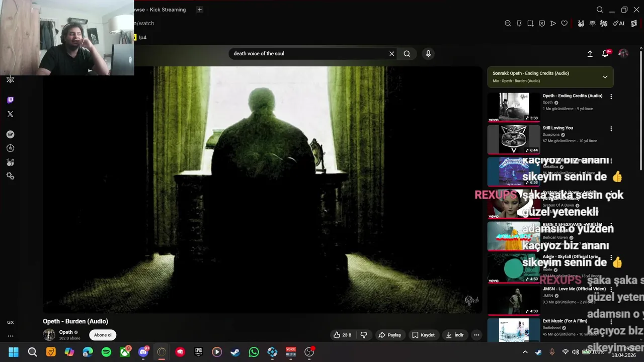Take a snapshot with the capture icon
This screenshot has width=644, height=362.
[530, 23]
